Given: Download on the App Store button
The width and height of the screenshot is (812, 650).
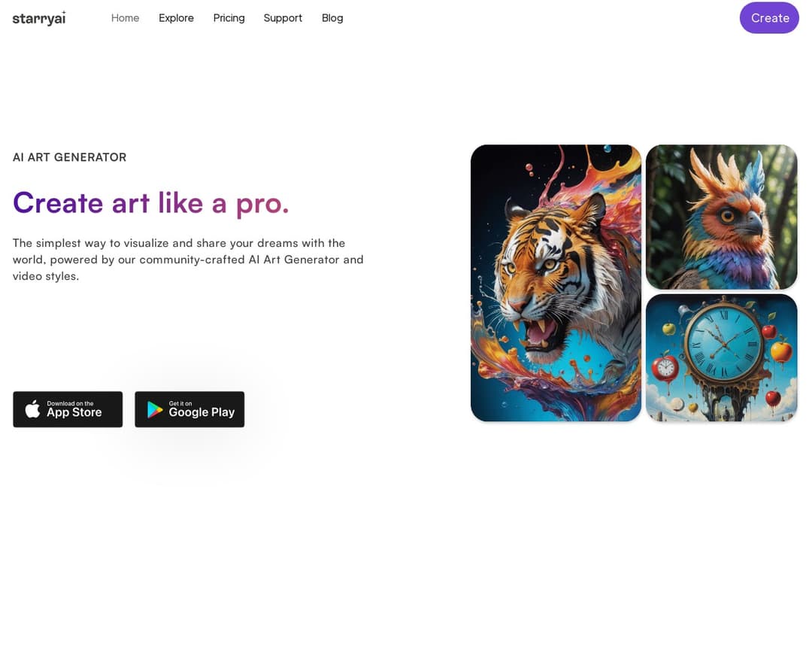Looking at the screenshot, I should point(68,409).
